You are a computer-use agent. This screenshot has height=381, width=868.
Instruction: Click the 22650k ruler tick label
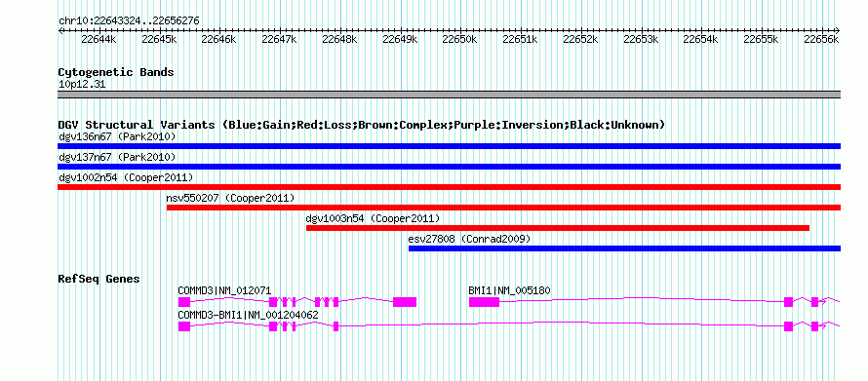(459, 39)
